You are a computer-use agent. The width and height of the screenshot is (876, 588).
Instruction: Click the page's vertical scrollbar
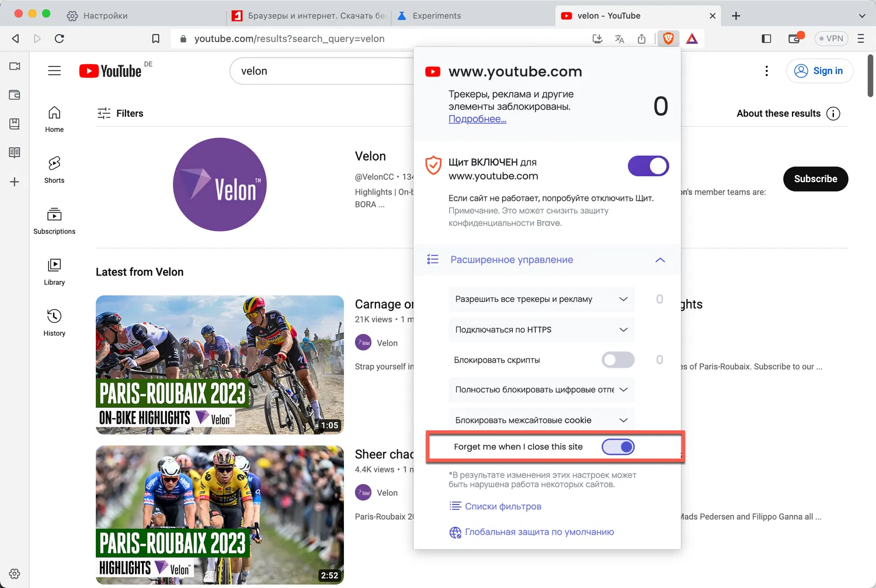870,76
